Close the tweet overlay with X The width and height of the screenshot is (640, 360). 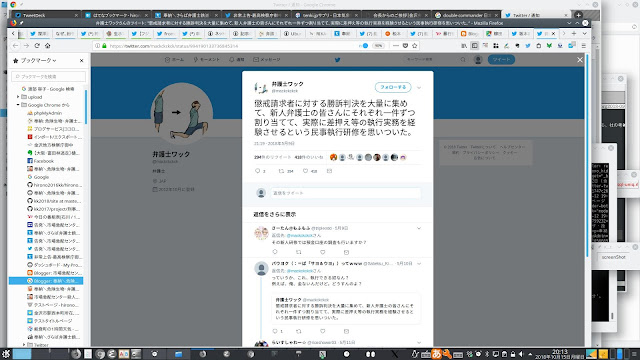pyautogui.click(x=580, y=60)
